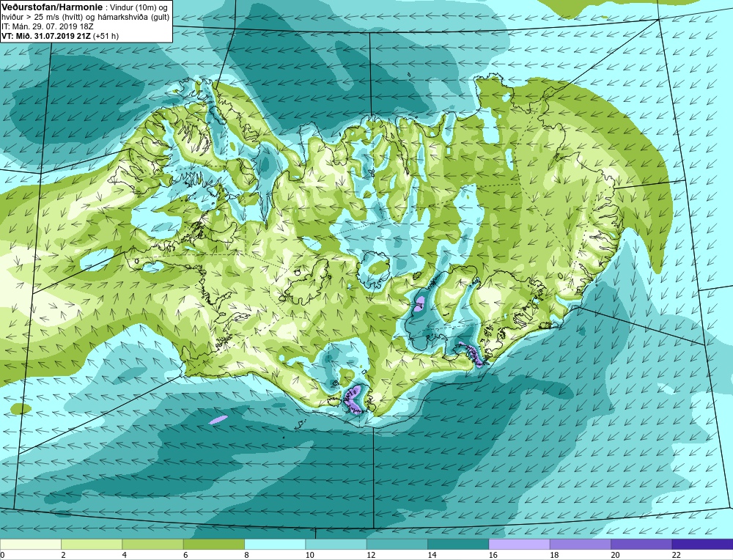Viewport: 733px width, 560px height.
Task: Click the dark purple swatch above 22 m/s
Action: 702,544
